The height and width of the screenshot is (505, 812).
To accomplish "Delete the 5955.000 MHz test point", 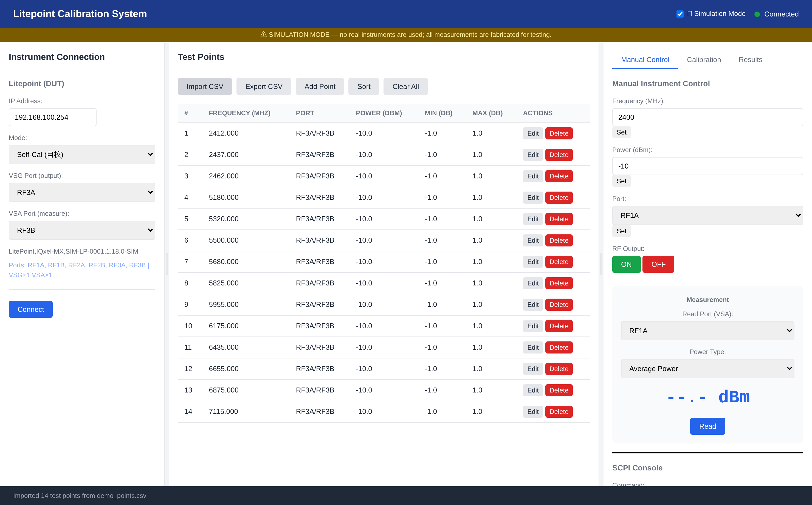I will (559, 304).
